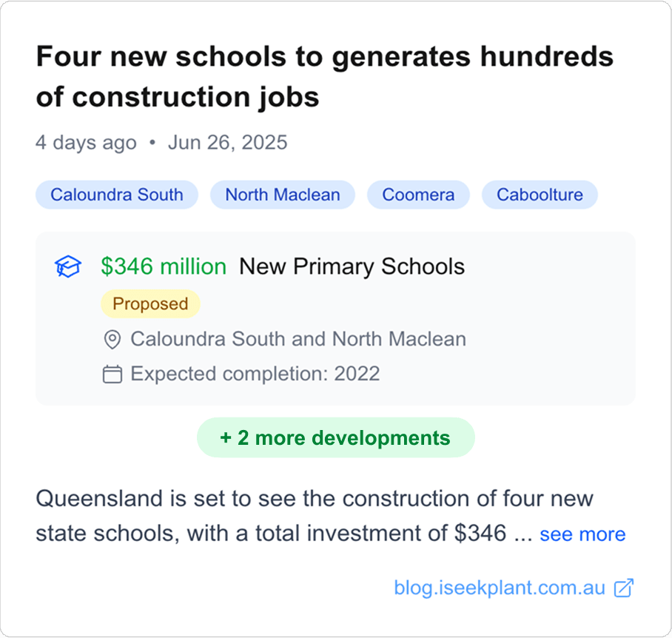672x638 pixels.
Task: Click the New Primary Schools development title
Action: (x=352, y=266)
